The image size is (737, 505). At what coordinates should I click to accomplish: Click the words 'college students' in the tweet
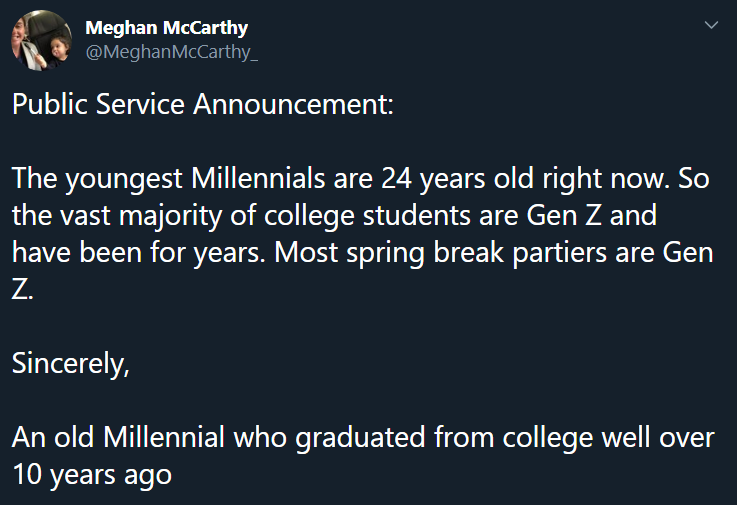pos(368,216)
